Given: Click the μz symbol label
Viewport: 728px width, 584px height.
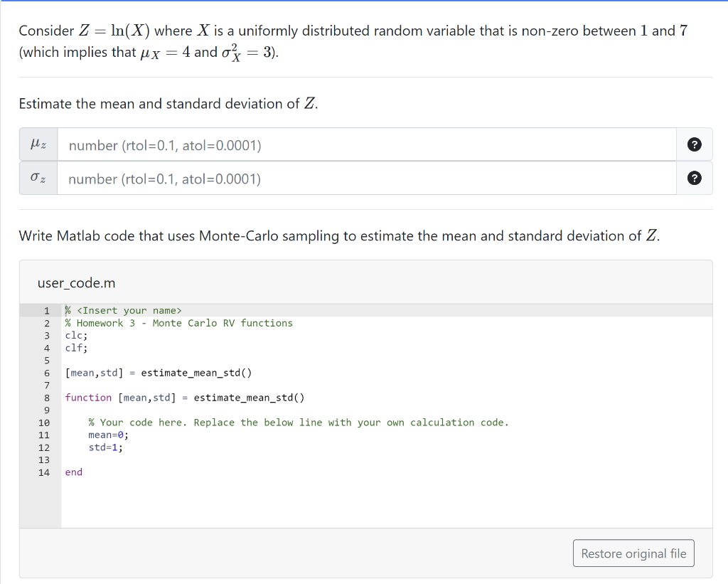Looking at the screenshot, I should [x=38, y=144].
